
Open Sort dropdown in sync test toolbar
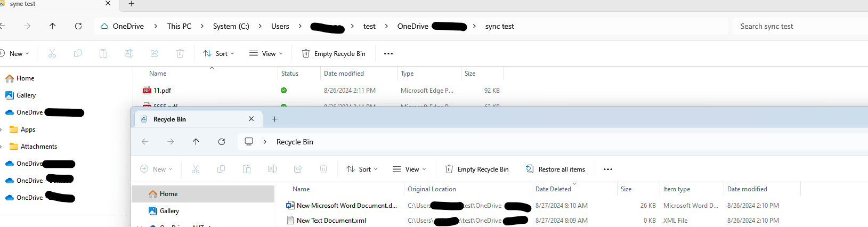218,53
